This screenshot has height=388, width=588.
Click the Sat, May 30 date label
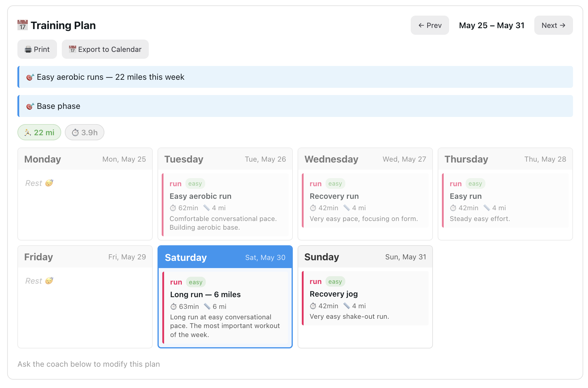pos(265,258)
